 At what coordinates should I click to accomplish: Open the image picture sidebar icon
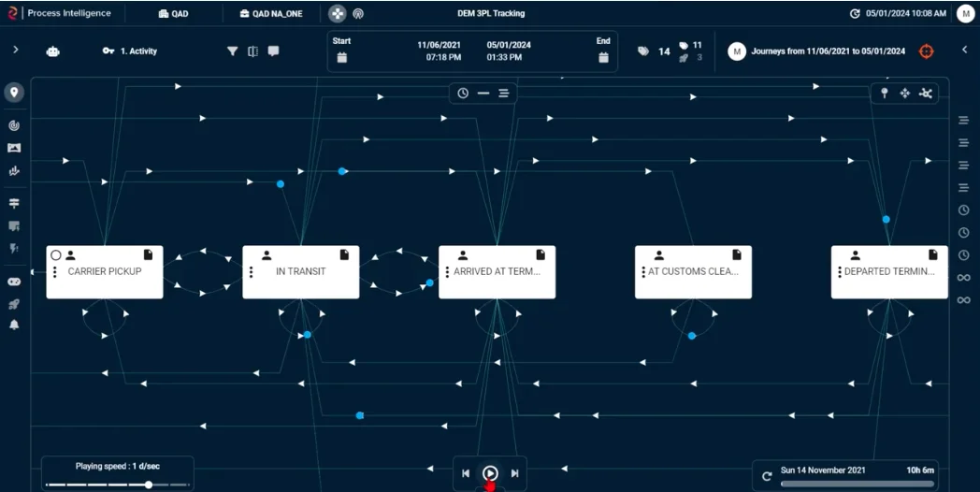14,148
